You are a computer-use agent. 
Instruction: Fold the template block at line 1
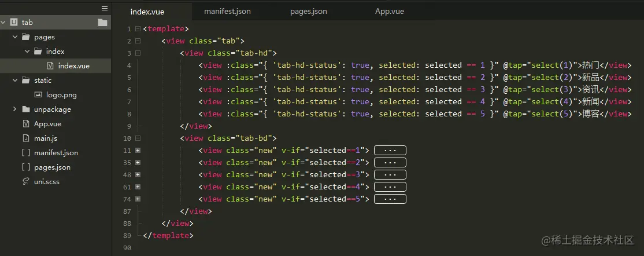138,29
